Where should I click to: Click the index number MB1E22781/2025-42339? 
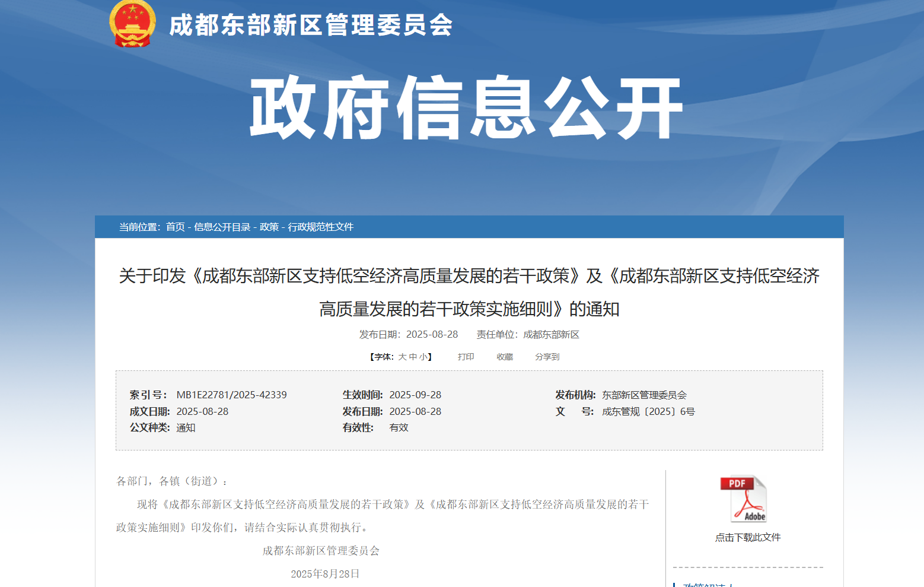231,395
